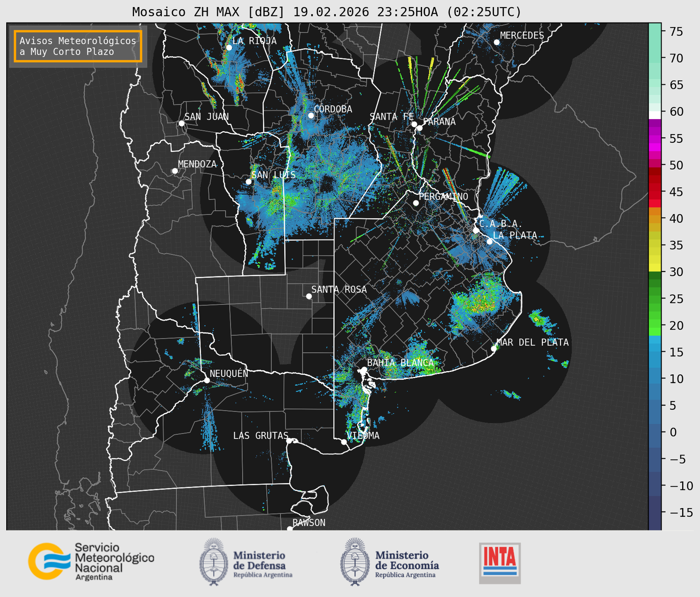
Task: Click the 'PARANA' city label
Action: (439, 122)
